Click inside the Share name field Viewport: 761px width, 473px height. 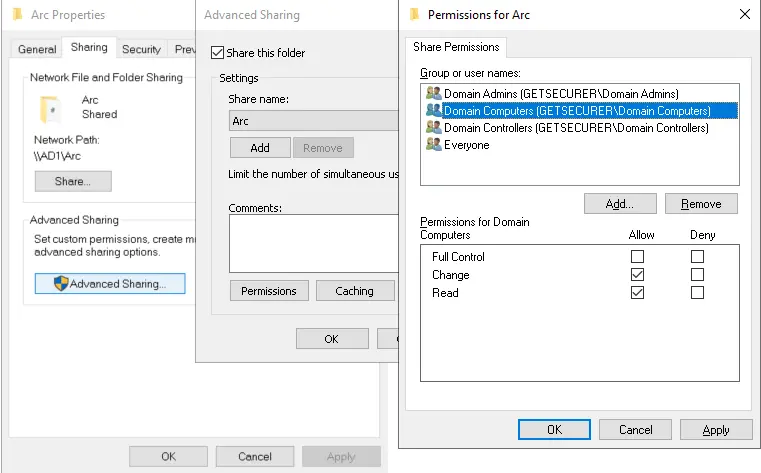coord(312,121)
